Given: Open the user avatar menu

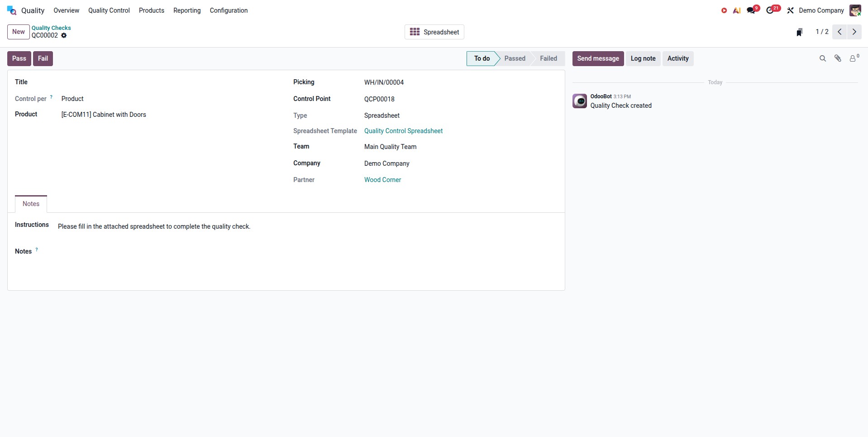Looking at the screenshot, I should [x=855, y=10].
